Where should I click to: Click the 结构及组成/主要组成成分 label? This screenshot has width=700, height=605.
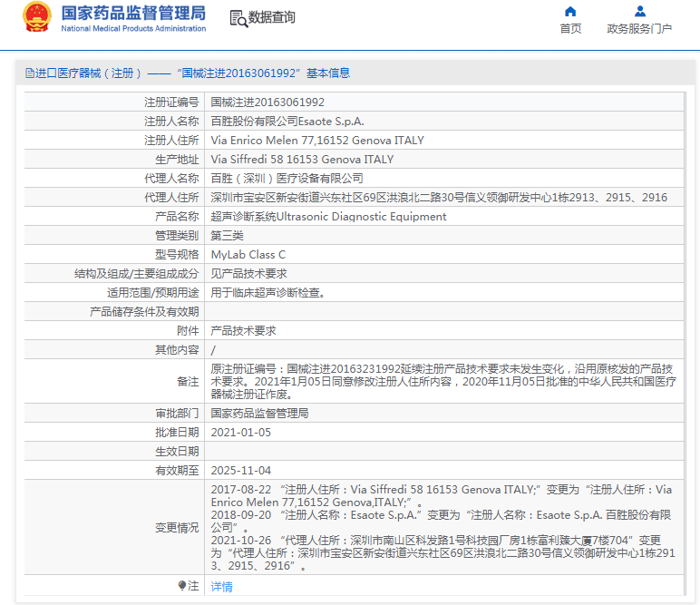pyautogui.click(x=137, y=274)
